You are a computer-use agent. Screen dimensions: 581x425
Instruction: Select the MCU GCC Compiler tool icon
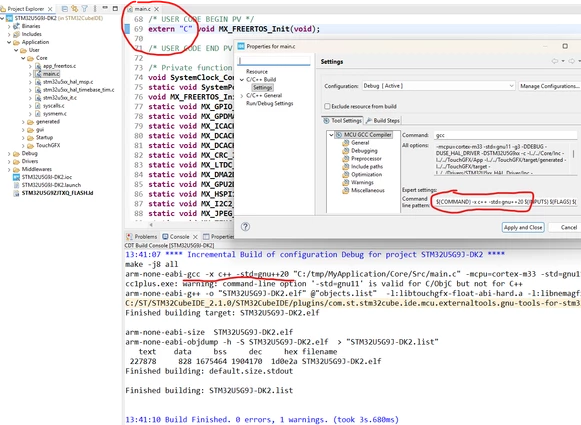pos(339,135)
